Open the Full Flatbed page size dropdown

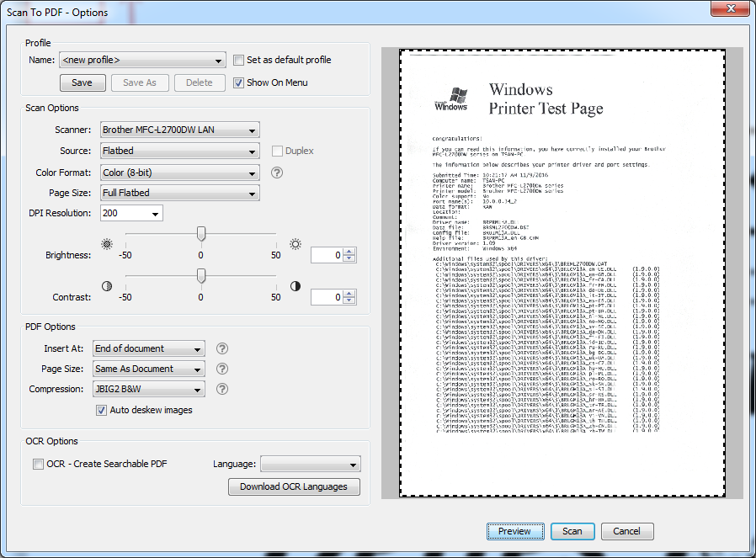(180, 193)
